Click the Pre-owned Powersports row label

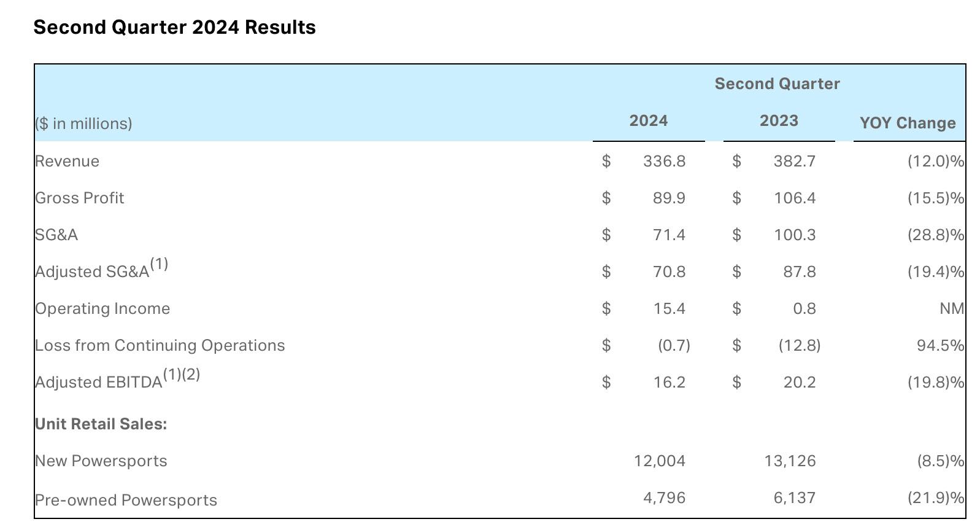coord(126,501)
